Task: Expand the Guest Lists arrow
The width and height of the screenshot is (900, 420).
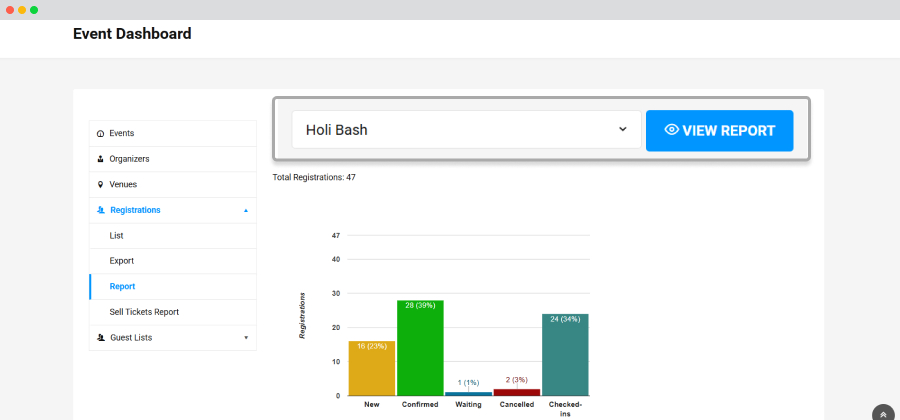Action: coord(246,338)
